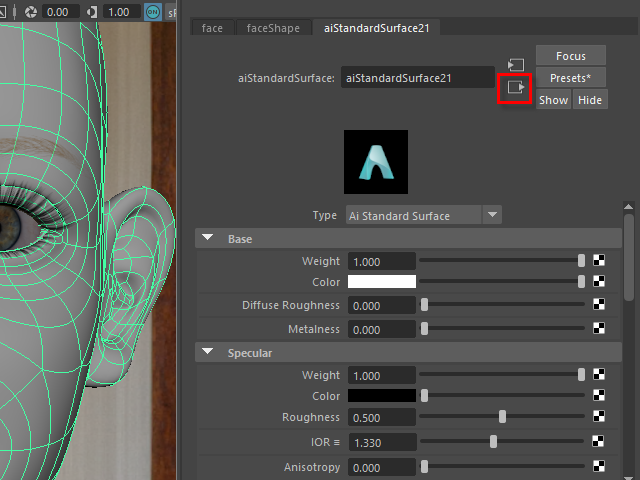Click the Hide button
This screenshot has width=640, height=480.
click(x=590, y=100)
